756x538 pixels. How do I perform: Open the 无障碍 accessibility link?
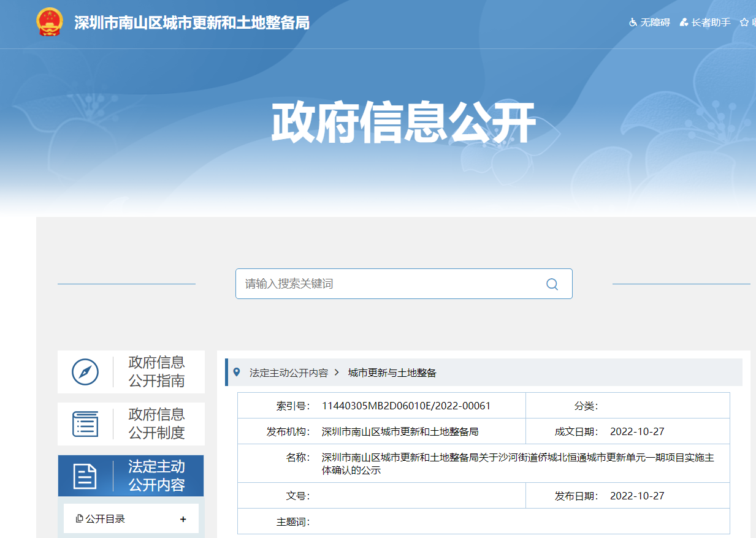pyautogui.click(x=655, y=23)
